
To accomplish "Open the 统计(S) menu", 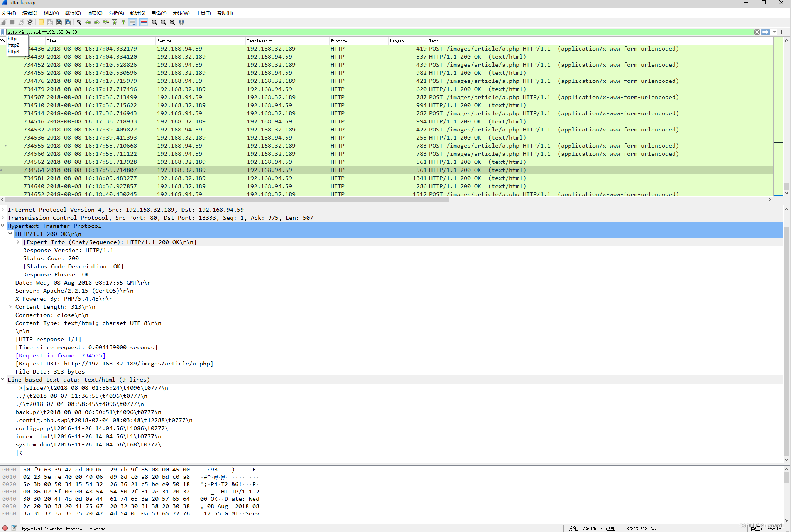I will point(138,13).
